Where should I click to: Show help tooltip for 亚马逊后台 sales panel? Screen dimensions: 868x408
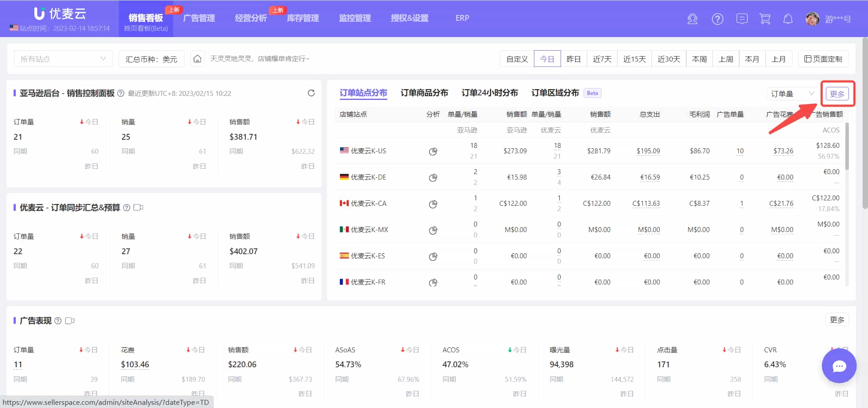[121, 94]
